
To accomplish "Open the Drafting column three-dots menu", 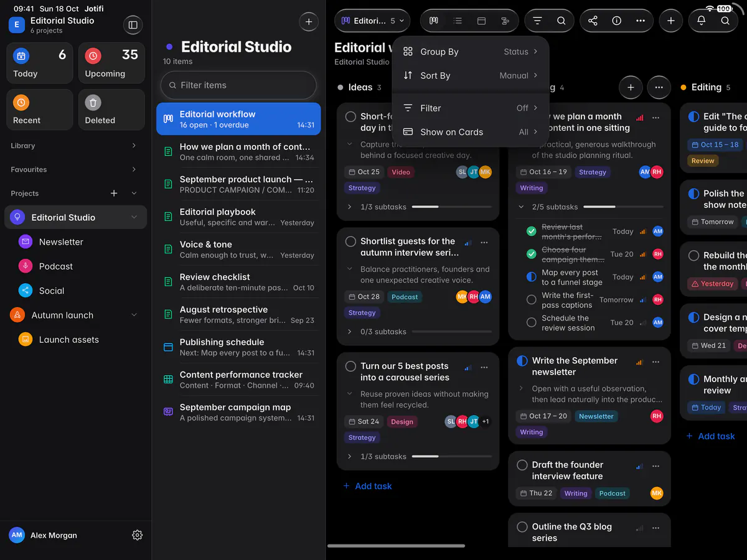I will tap(659, 88).
